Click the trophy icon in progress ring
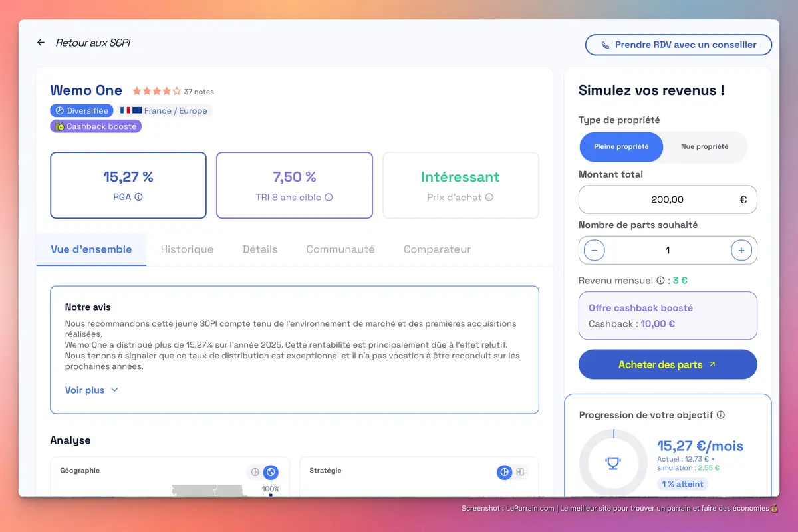798x532 pixels. (x=613, y=464)
